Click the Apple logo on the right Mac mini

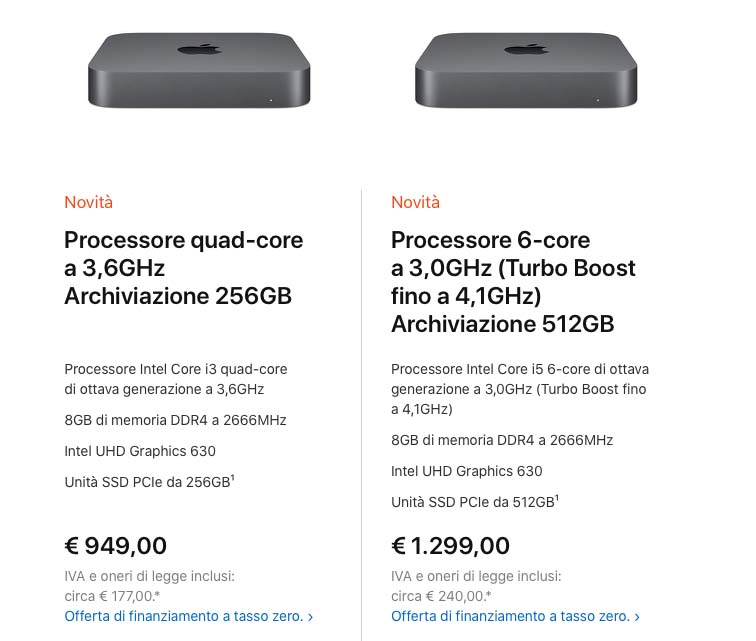(x=525, y=48)
